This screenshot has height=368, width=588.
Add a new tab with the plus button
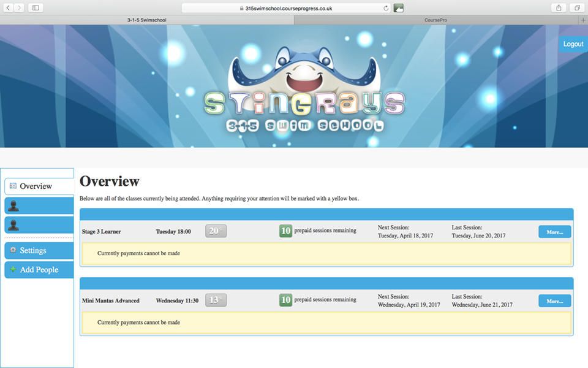point(583,20)
